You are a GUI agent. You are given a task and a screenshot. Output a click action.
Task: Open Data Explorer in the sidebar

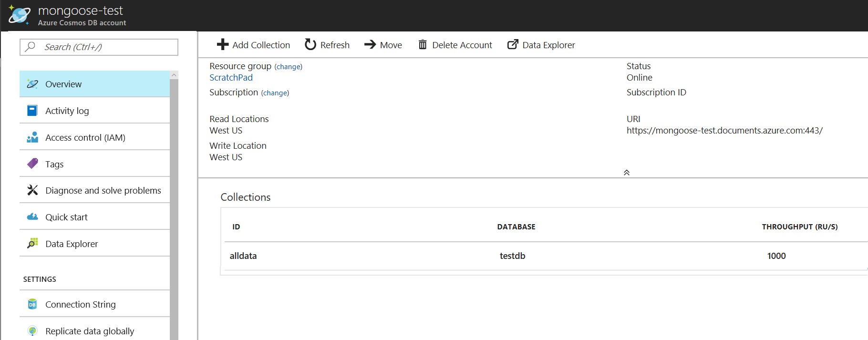point(72,244)
